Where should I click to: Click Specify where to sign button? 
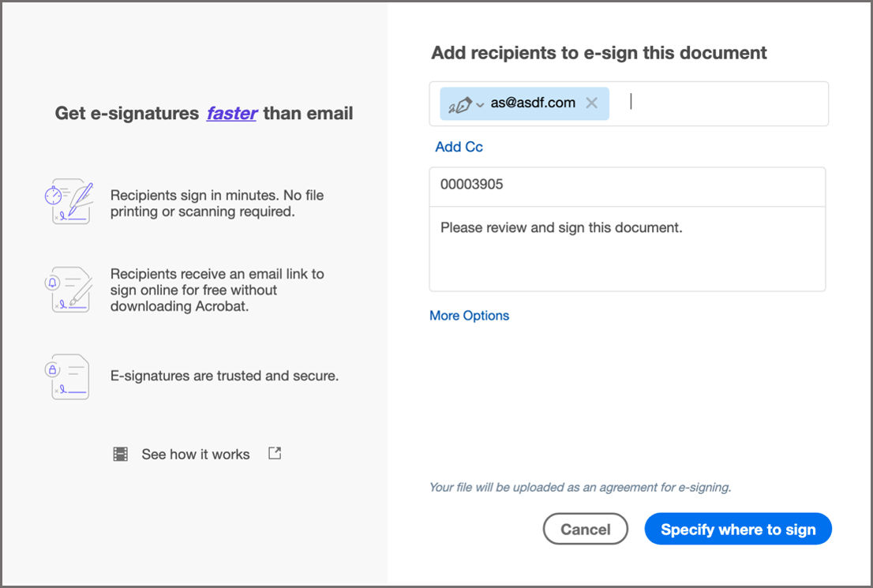[x=738, y=530]
